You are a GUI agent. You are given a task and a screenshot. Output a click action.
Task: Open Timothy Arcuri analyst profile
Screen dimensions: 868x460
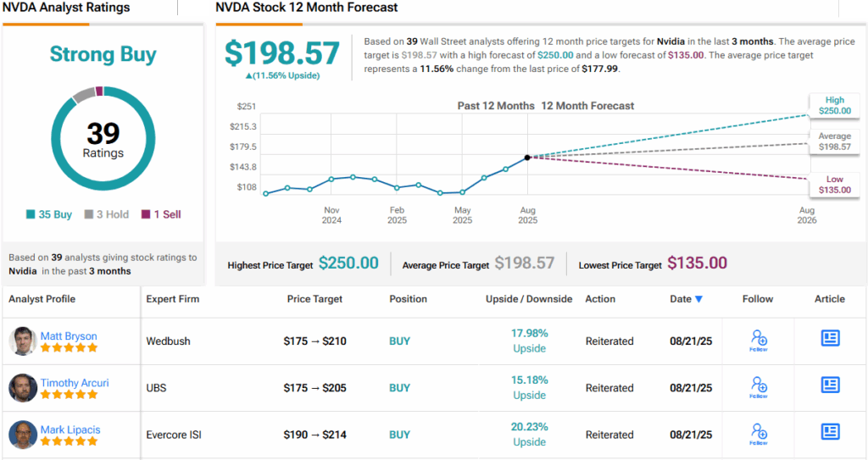click(x=75, y=383)
